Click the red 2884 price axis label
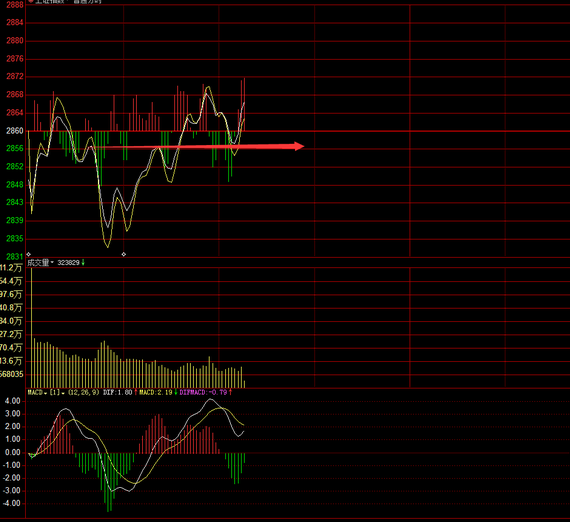570x522 pixels. 15,23
